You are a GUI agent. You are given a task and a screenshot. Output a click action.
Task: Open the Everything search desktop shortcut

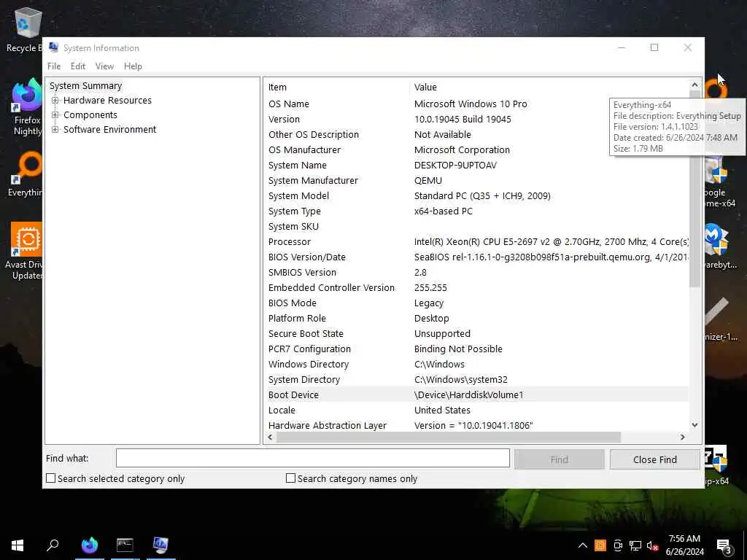[26, 174]
